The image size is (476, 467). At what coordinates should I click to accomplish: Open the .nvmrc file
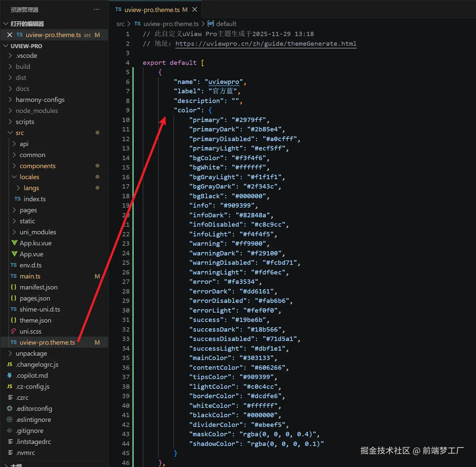[x=54, y=453]
